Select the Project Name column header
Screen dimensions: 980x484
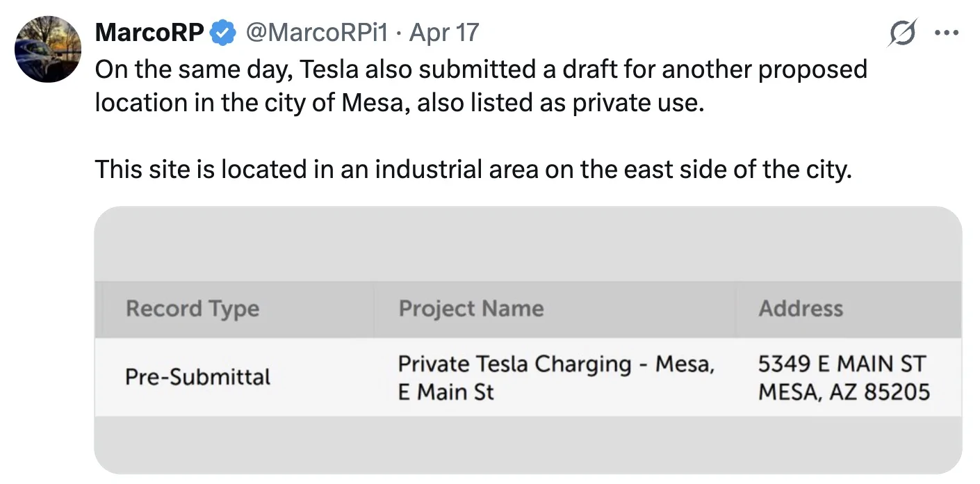(x=471, y=308)
